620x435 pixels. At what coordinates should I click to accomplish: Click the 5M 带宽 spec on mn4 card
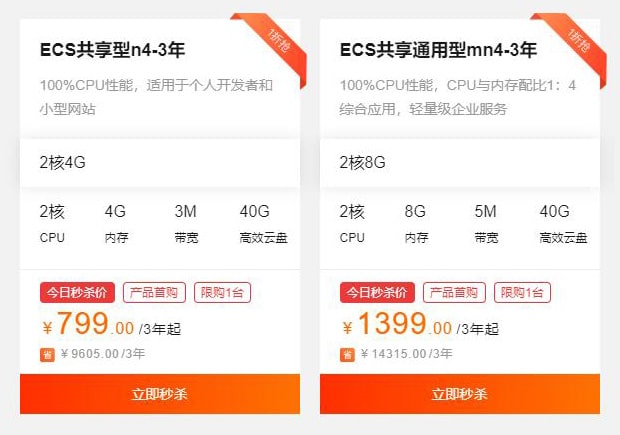point(486,223)
